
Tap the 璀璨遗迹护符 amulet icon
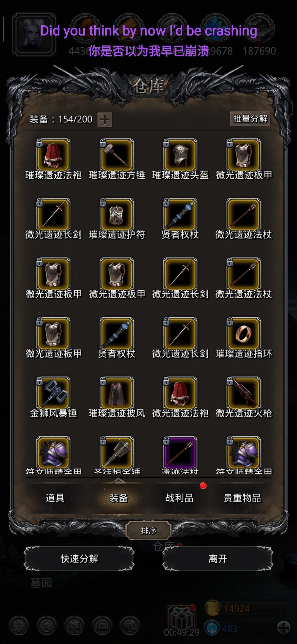117,214
